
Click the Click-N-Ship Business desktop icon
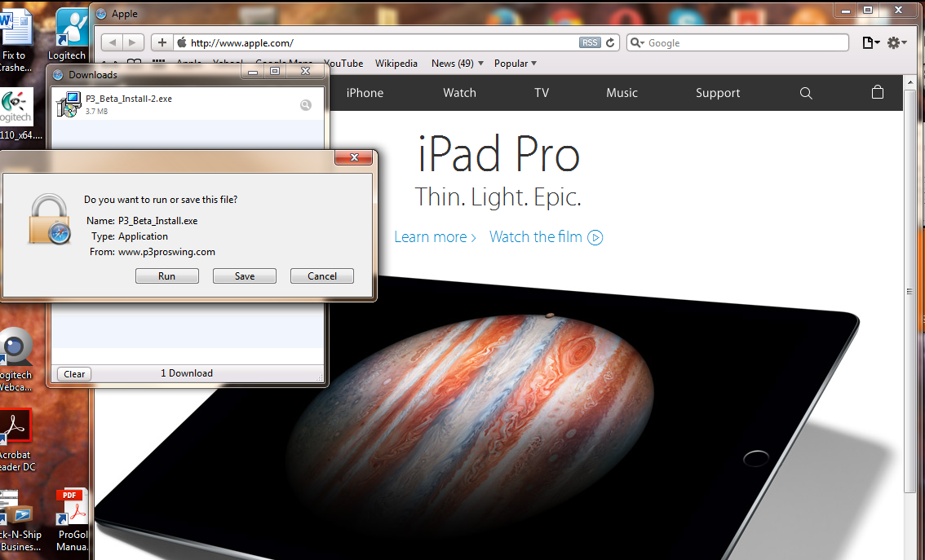pos(16,507)
